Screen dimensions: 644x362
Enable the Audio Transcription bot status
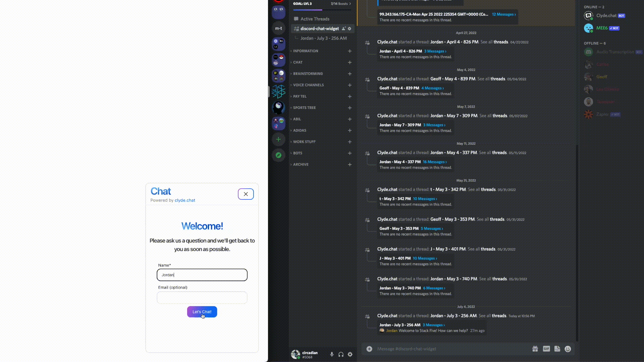click(x=615, y=52)
